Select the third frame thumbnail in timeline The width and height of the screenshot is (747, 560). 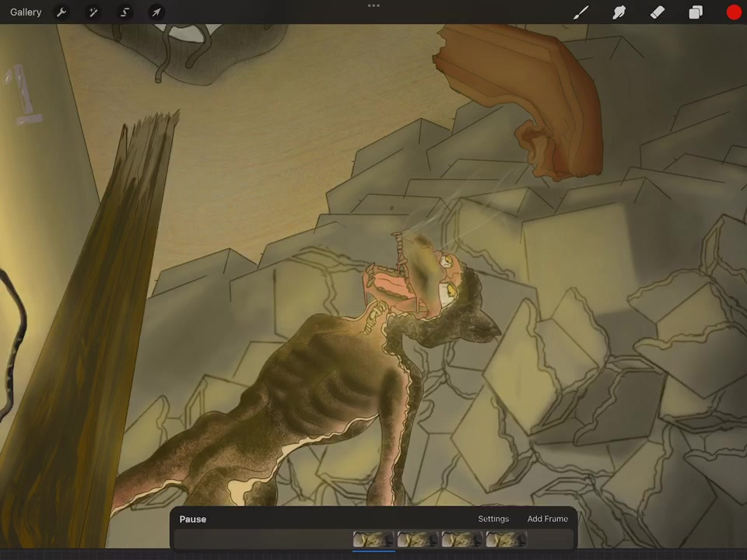(x=462, y=540)
